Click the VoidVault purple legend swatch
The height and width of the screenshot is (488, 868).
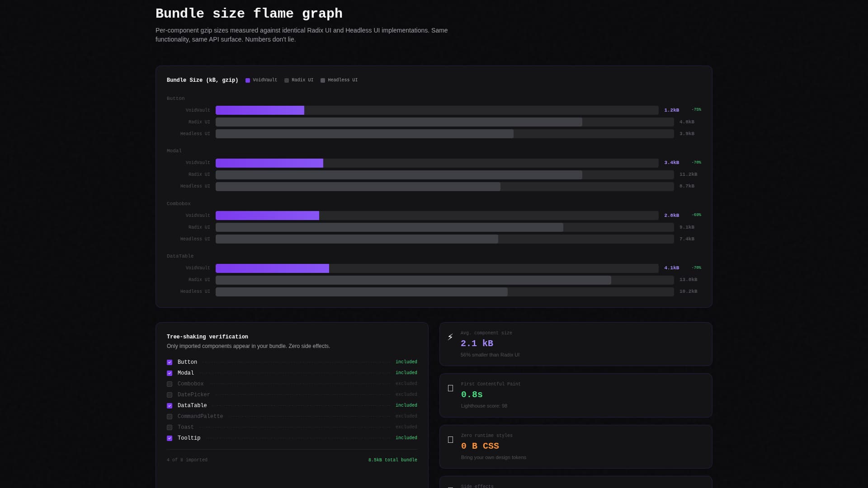pyautogui.click(x=248, y=80)
